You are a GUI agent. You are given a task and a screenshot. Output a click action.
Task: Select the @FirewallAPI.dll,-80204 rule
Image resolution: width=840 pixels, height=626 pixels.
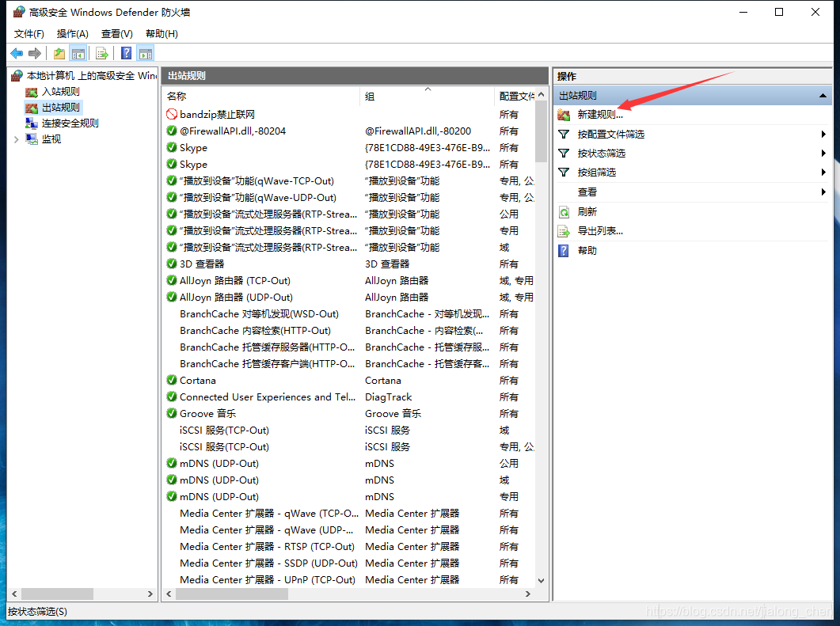coord(233,131)
